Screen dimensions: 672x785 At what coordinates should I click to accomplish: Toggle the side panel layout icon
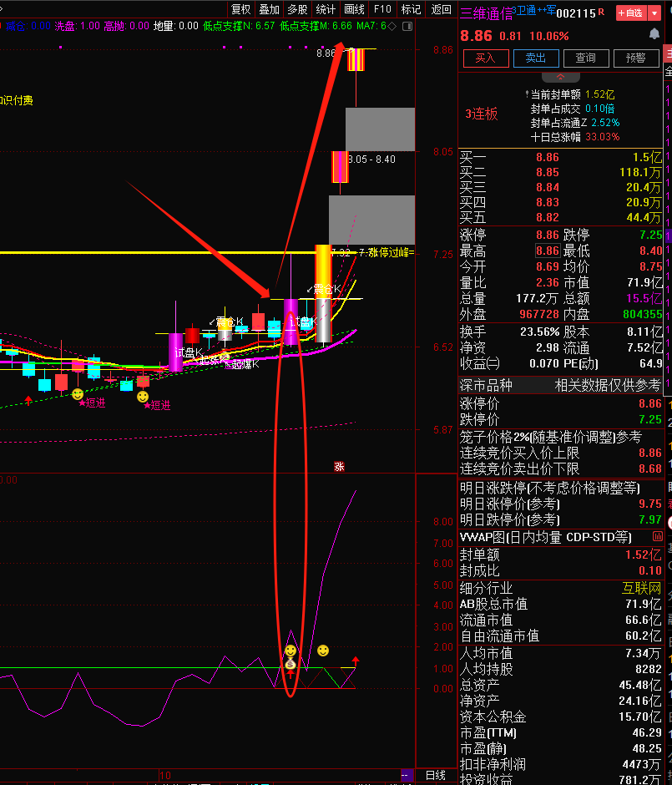pos(407,26)
